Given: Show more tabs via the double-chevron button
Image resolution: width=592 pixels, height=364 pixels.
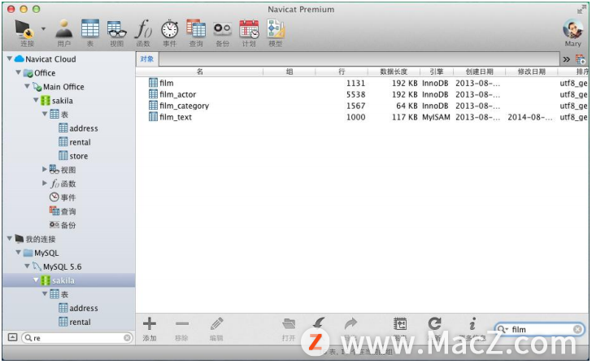Looking at the screenshot, I should pos(566,59).
